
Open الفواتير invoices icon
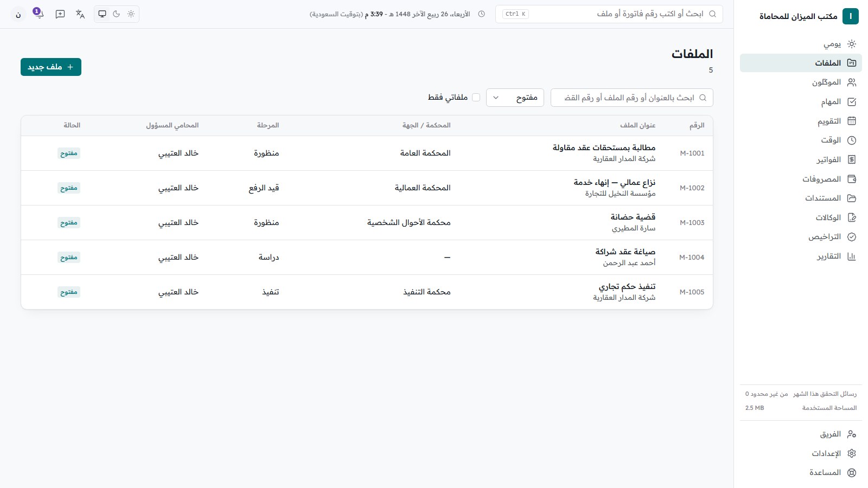pyautogui.click(x=852, y=159)
